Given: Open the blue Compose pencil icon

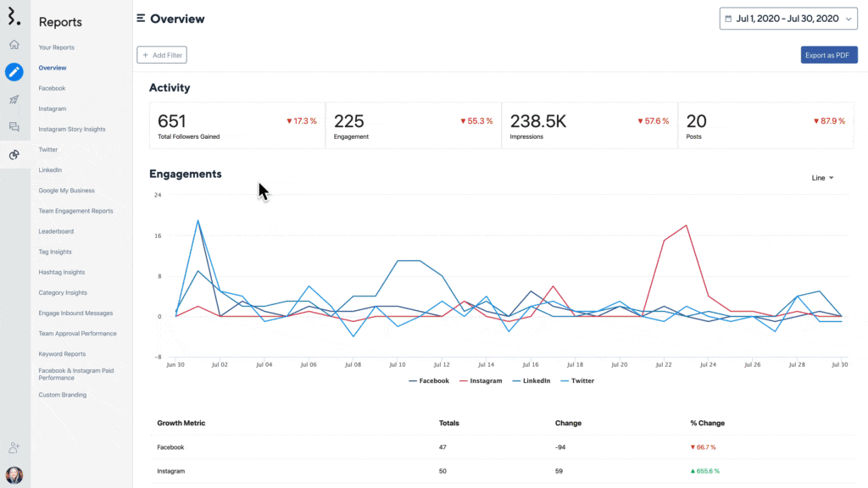Looking at the screenshot, I should click(x=14, y=72).
